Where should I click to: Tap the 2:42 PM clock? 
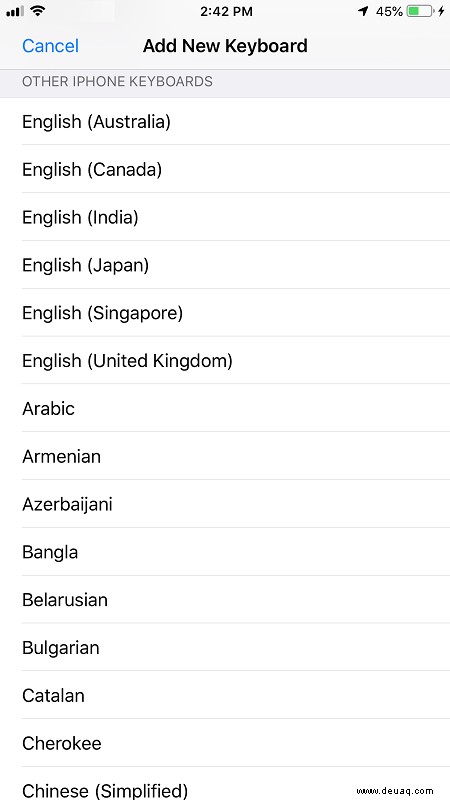[x=226, y=12]
